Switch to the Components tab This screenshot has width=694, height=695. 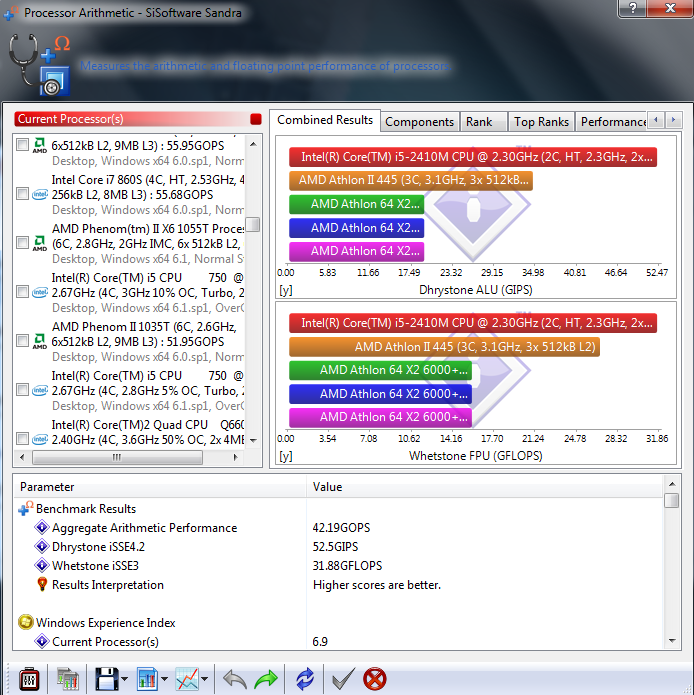tap(419, 122)
